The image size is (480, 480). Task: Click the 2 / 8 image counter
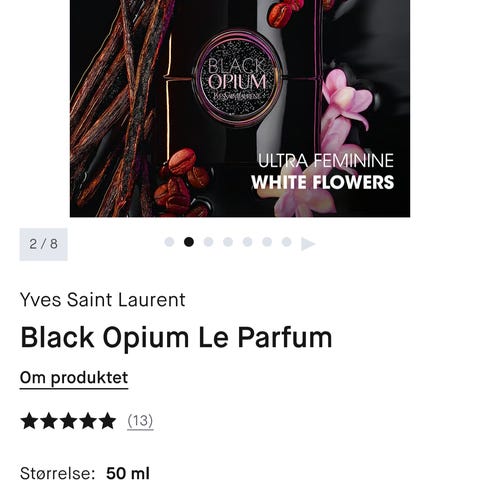click(x=43, y=244)
